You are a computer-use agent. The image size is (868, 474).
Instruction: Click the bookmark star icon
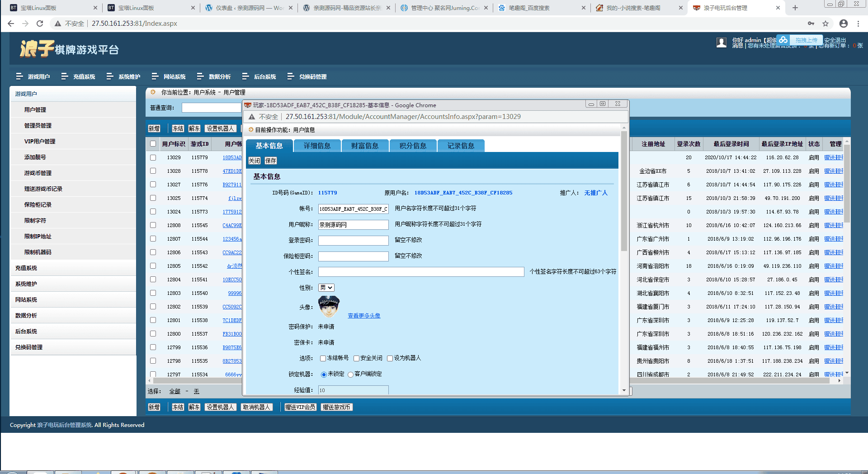pyautogui.click(x=826, y=24)
